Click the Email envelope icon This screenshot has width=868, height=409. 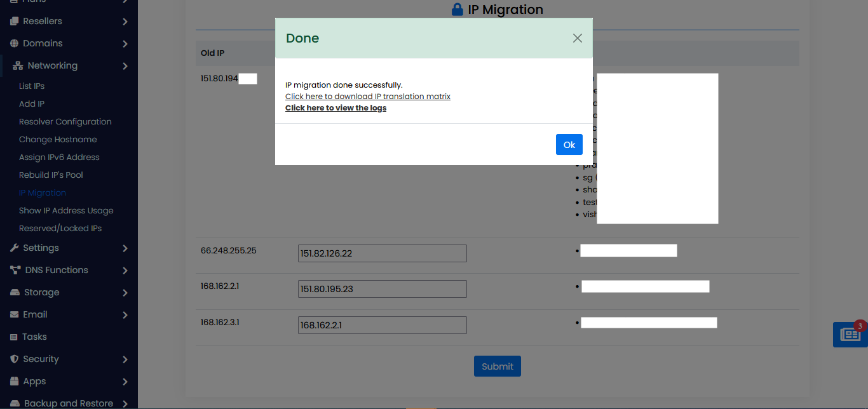pos(15,314)
